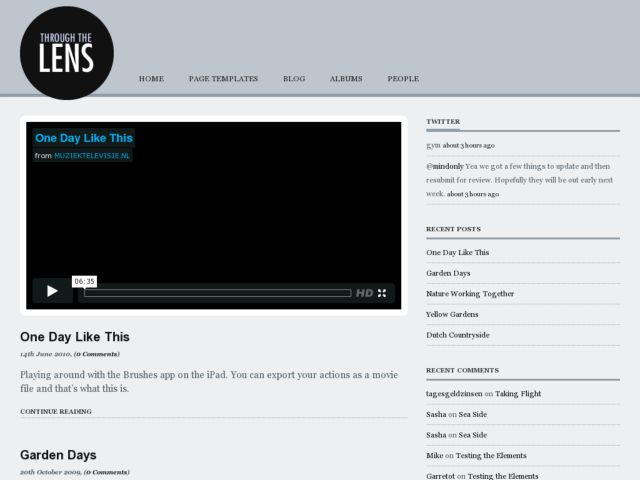The image size is (640, 480).
Task: Play the One Day Like This video
Action: [x=52, y=291]
